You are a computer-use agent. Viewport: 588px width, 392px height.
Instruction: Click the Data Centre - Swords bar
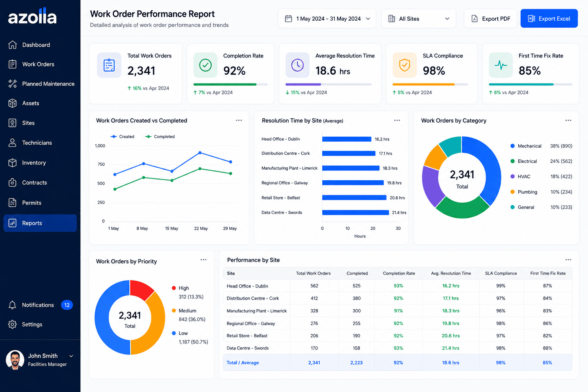tap(356, 212)
